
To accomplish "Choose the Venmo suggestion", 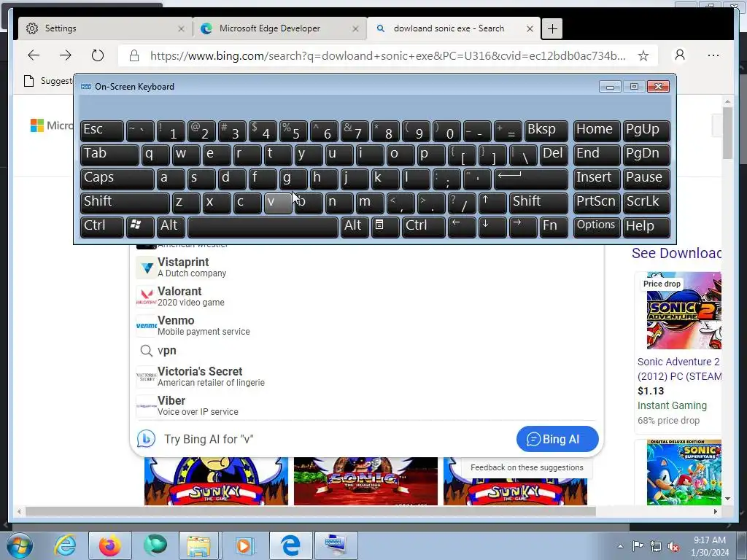I will tap(366, 325).
